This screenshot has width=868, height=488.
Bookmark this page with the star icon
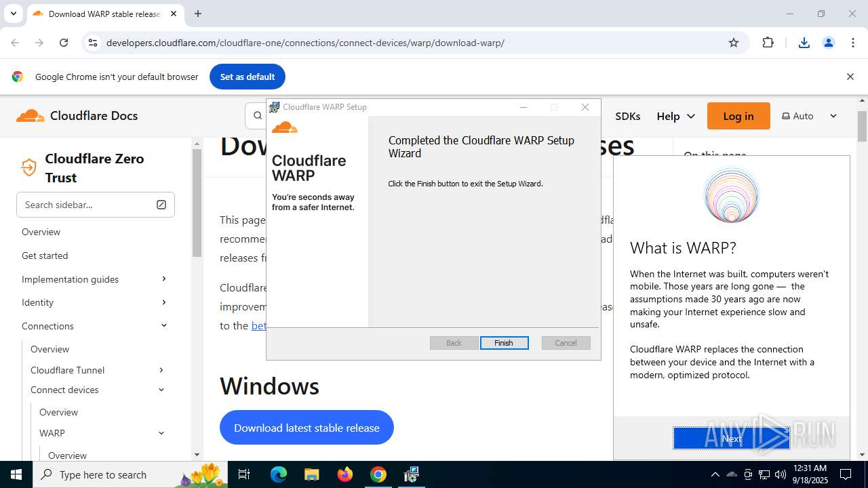(734, 43)
